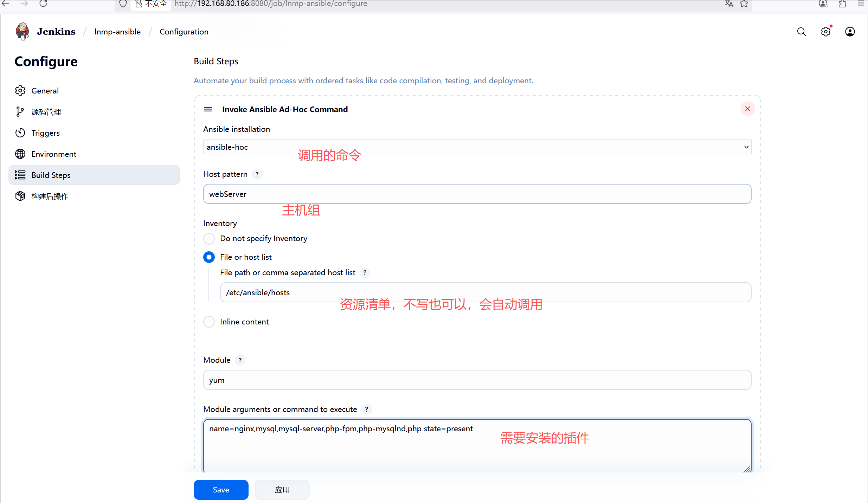
Task: Open the browser extensions icon
Action: coord(842,4)
